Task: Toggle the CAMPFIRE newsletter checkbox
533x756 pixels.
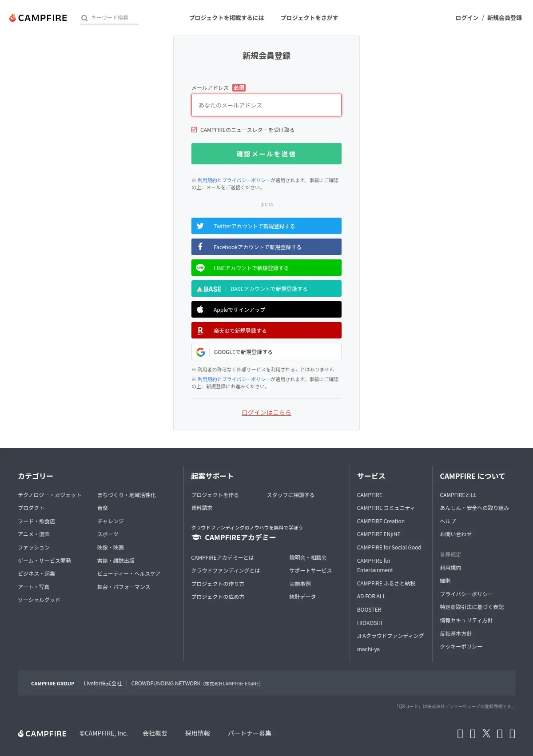Action: pos(194,130)
